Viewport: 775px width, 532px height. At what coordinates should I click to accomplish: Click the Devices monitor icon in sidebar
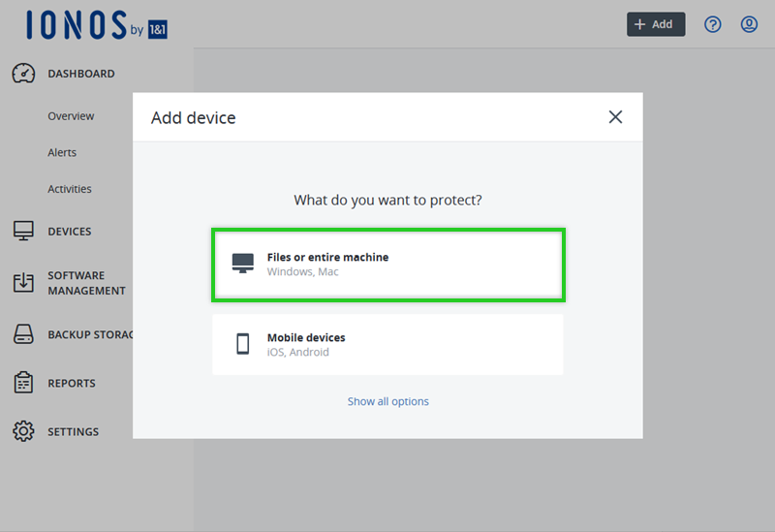pyautogui.click(x=23, y=232)
